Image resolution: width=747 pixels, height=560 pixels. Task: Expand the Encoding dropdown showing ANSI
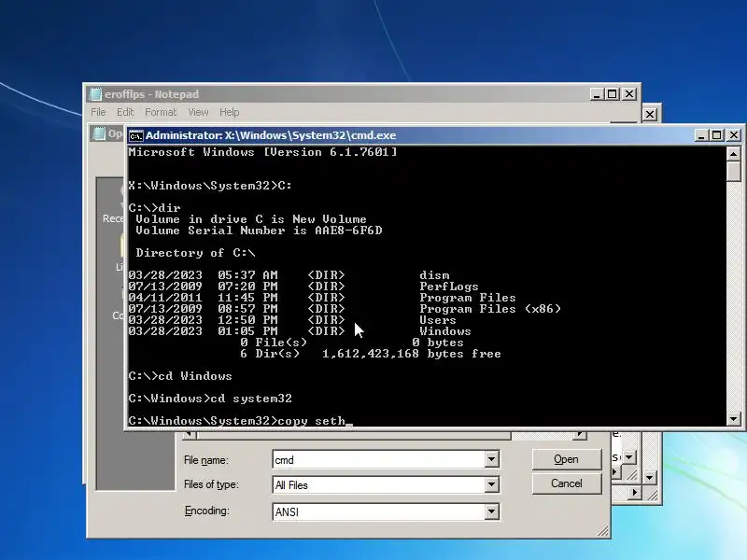pos(492,511)
